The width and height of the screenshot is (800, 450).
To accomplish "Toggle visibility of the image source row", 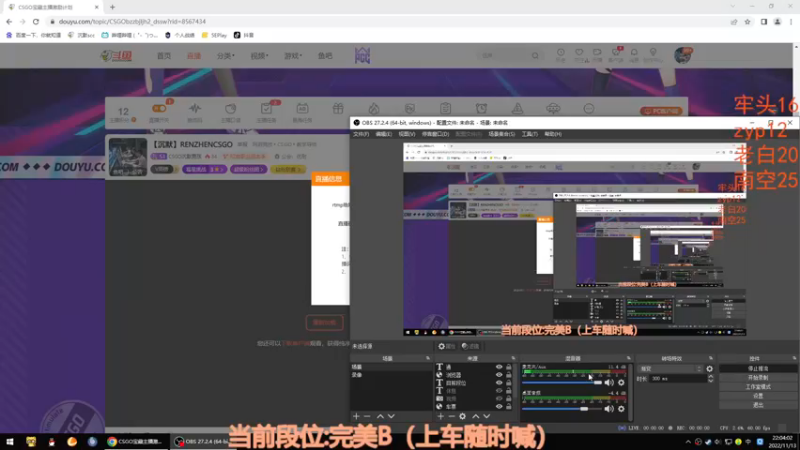I will pyautogui.click(x=499, y=398).
